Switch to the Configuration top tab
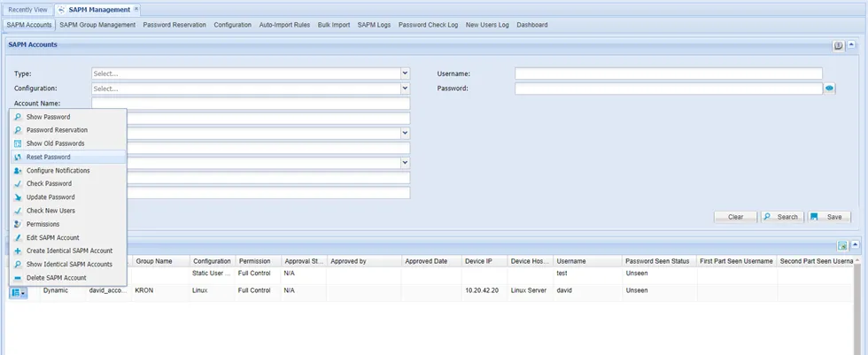Screen dimensions: 868x355 coord(232,25)
